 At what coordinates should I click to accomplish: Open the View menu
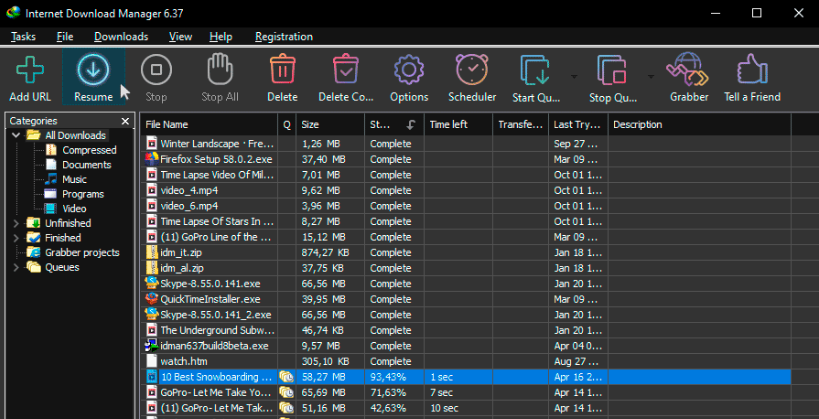(x=180, y=37)
